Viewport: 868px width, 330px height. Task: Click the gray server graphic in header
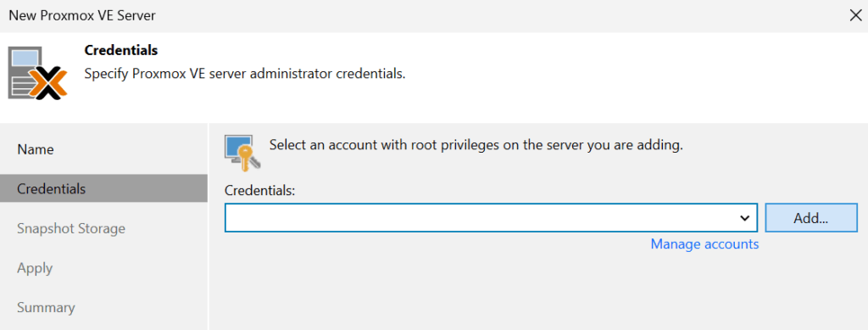pyautogui.click(x=25, y=72)
